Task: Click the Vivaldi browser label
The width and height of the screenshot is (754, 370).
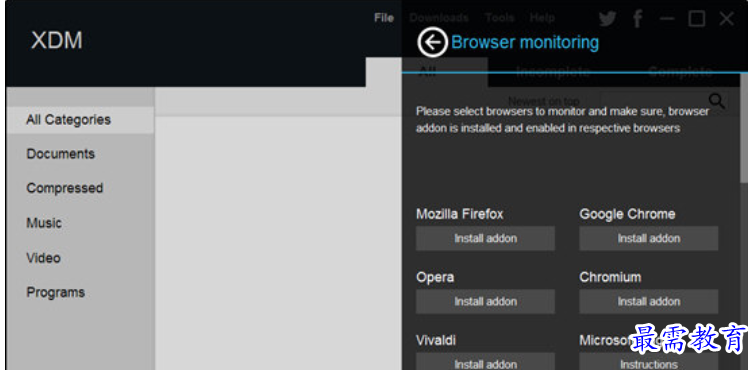Action: pyautogui.click(x=436, y=341)
